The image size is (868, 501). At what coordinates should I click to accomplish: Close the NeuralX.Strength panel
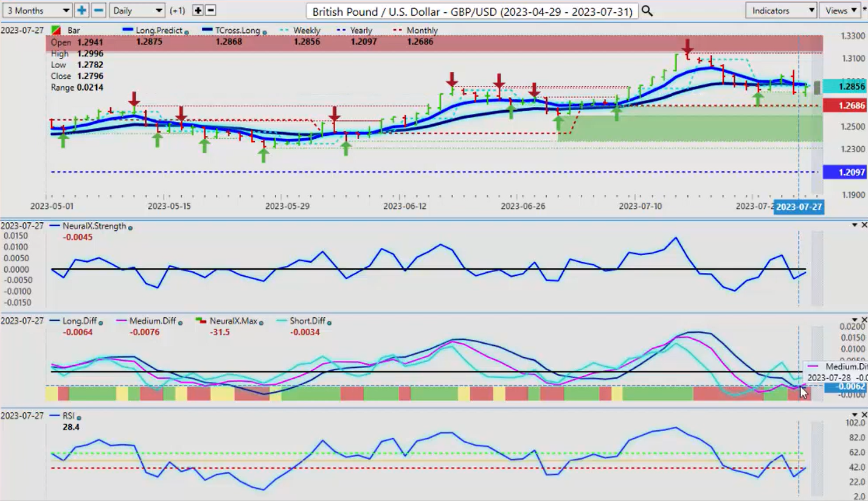point(864,225)
